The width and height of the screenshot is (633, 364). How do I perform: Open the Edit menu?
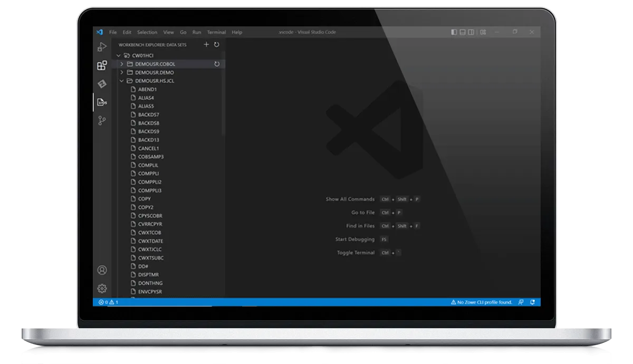[127, 32]
